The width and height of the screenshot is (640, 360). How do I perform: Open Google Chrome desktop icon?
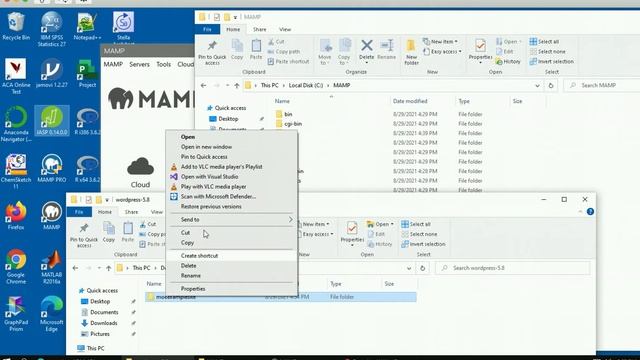[x=16, y=266]
